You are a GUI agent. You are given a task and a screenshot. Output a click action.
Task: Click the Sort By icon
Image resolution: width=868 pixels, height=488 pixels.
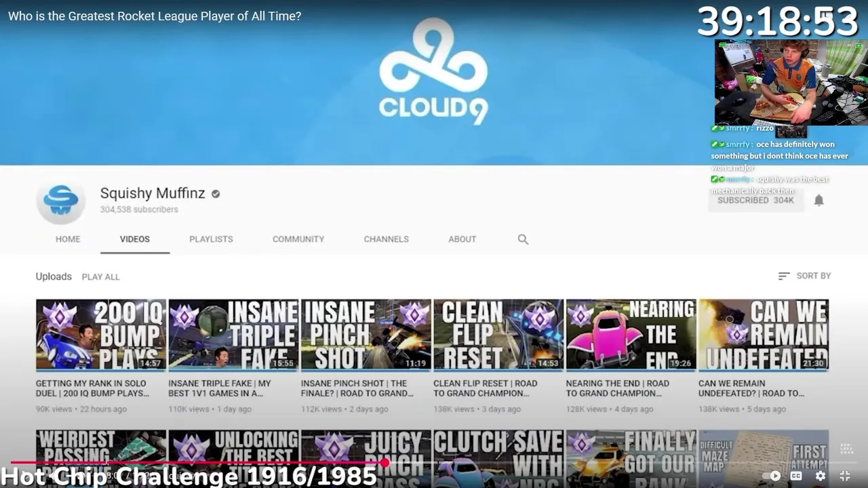point(784,276)
